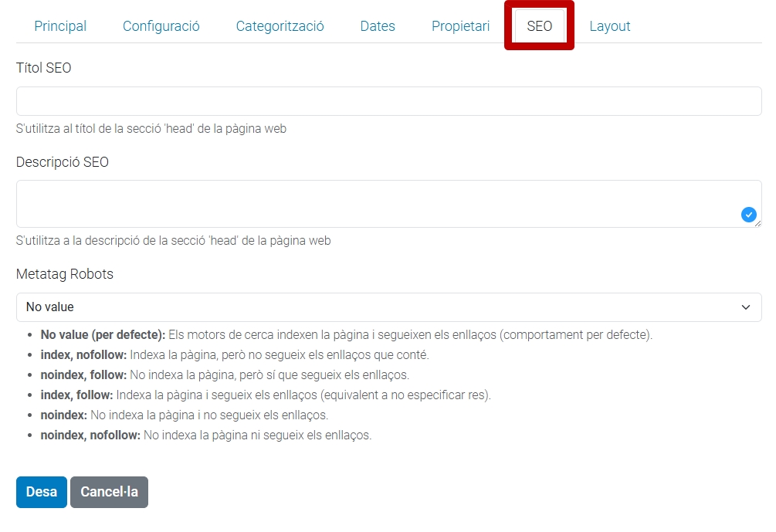
Task: Go to the Categorització tab
Action: tap(280, 26)
